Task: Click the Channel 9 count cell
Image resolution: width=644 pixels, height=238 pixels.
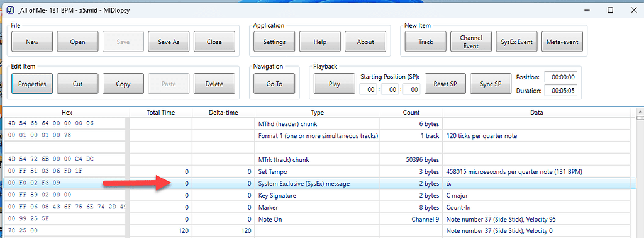Action: point(411,219)
